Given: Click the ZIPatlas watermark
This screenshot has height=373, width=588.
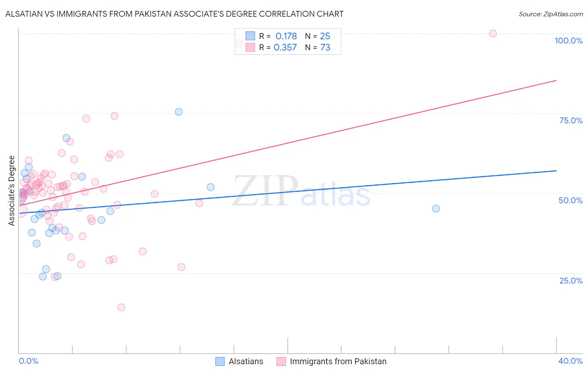Looking at the screenshot, I should [x=301, y=191].
